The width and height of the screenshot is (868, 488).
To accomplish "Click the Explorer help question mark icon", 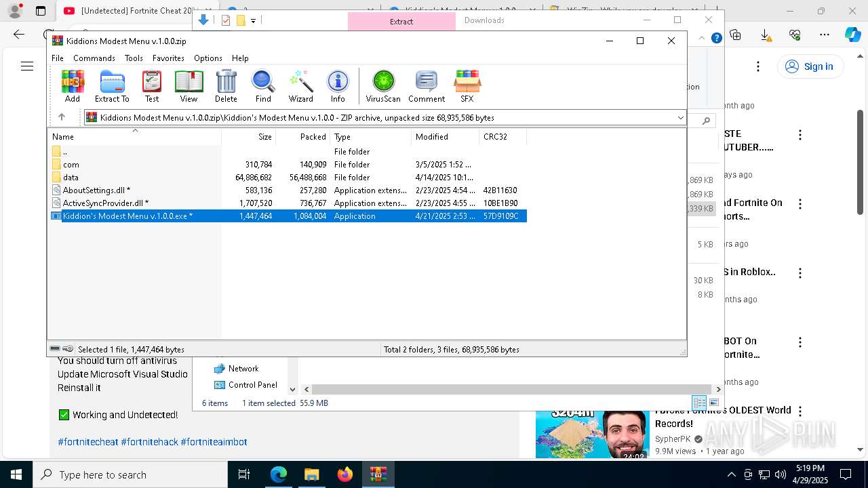I will (x=716, y=39).
